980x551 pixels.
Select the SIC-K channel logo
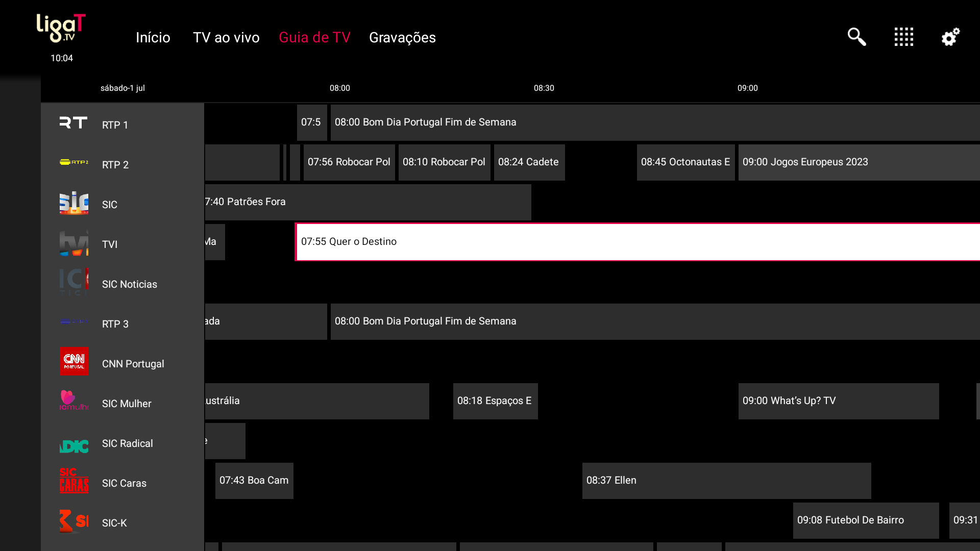pyautogui.click(x=74, y=521)
